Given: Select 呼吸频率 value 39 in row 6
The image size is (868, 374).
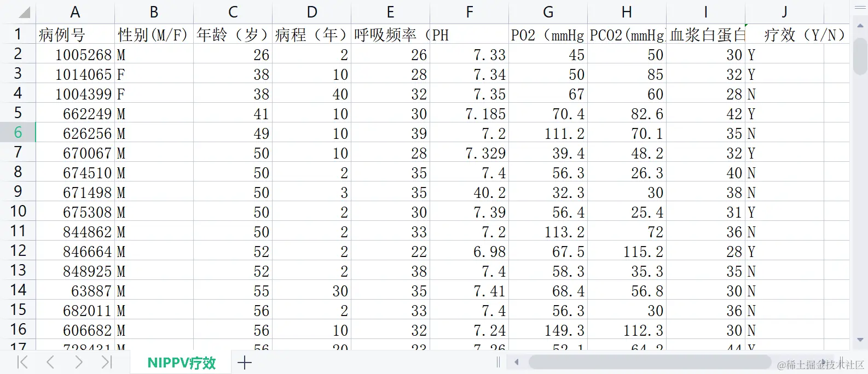Looking at the screenshot, I should point(391,133).
